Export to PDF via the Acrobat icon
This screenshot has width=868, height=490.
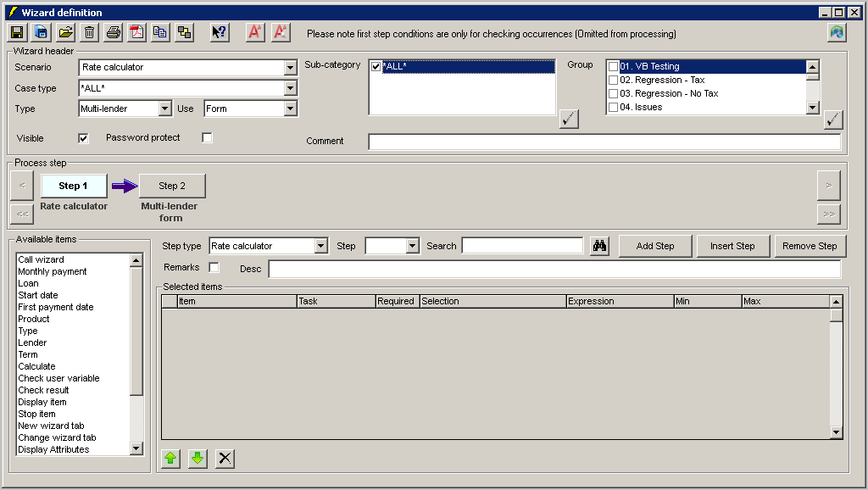coord(136,33)
